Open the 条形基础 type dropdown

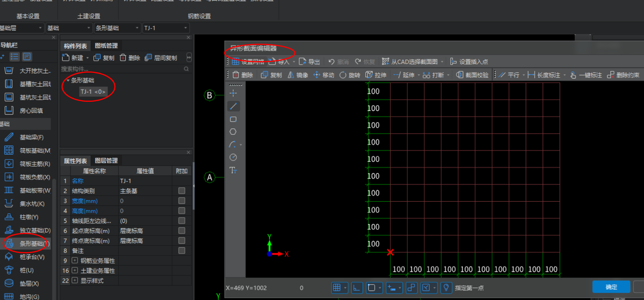click(118, 28)
